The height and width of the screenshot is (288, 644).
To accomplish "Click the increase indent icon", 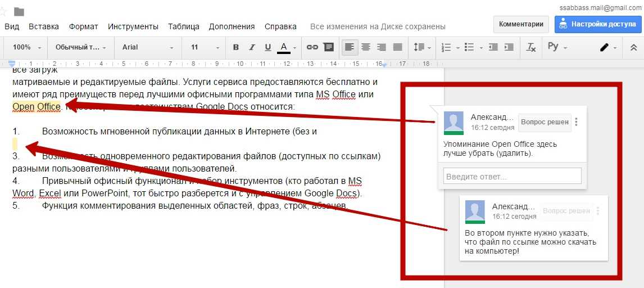I will pos(509,47).
